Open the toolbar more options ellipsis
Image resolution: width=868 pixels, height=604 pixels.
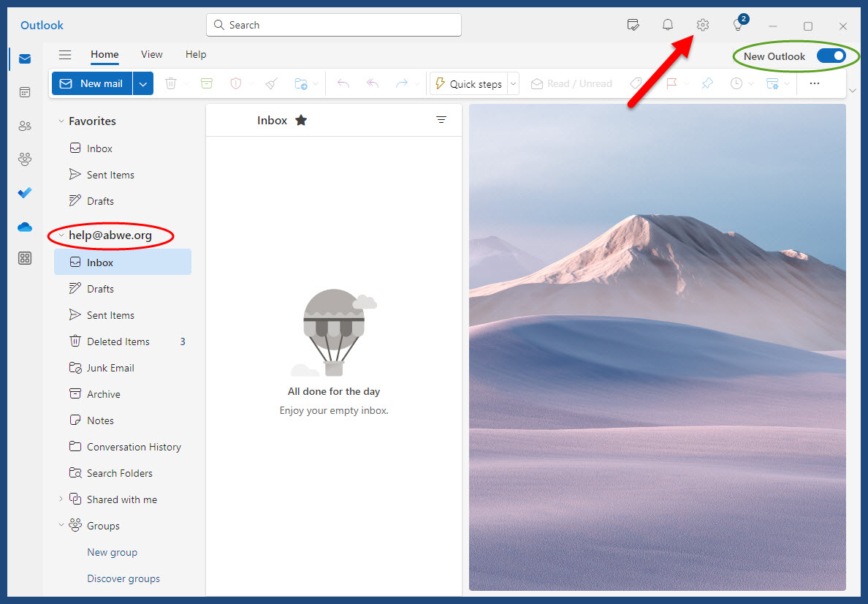pos(815,83)
